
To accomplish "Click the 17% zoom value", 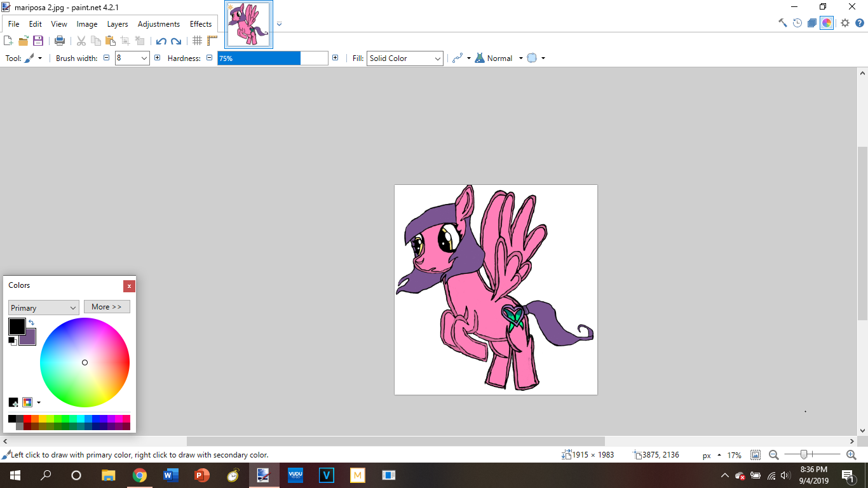I will [735, 455].
